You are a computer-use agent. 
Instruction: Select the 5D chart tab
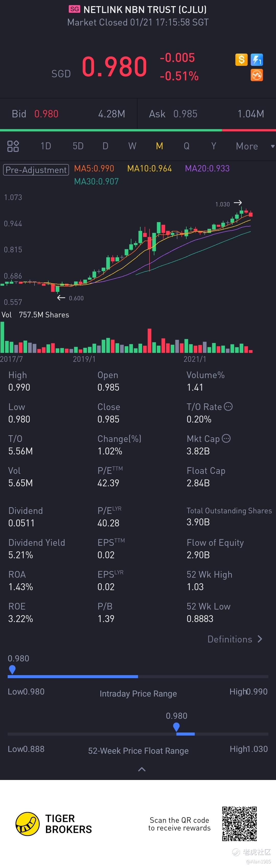[78, 146]
